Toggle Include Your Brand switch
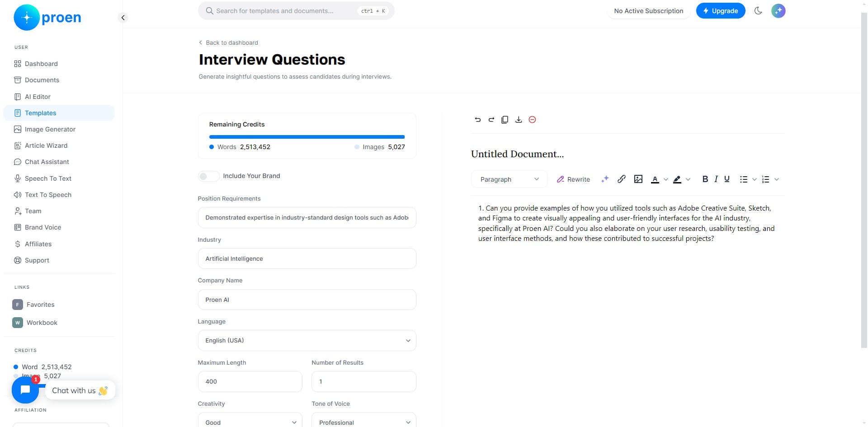868x427 pixels. coord(208,176)
